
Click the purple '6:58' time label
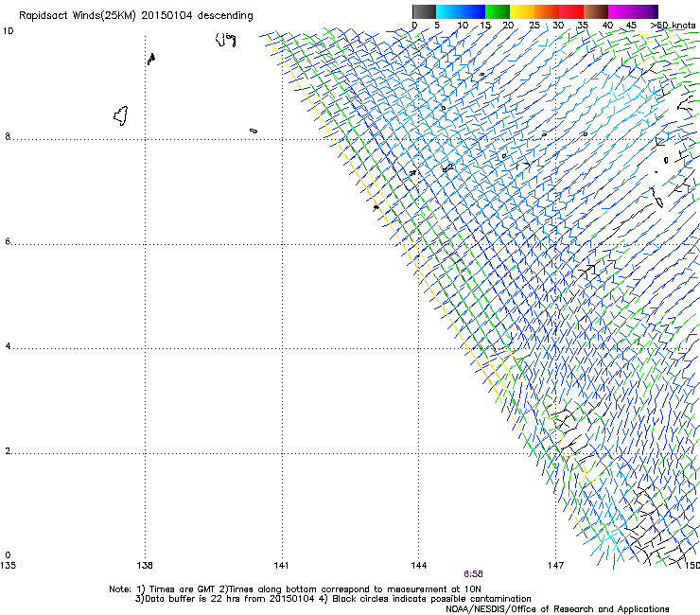point(473,574)
